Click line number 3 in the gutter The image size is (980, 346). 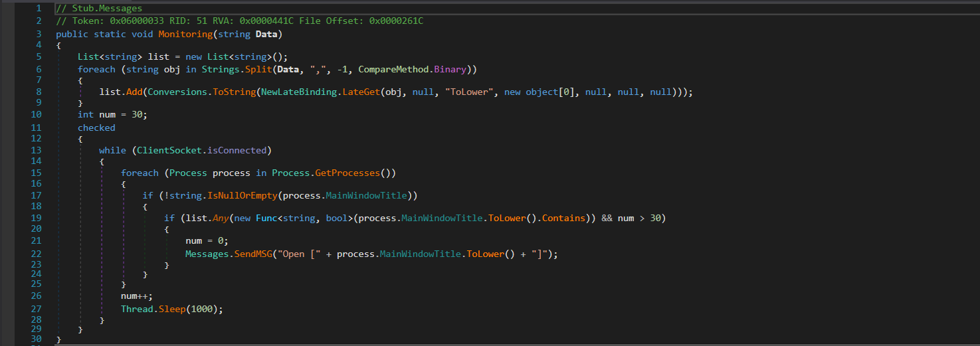(x=39, y=34)
